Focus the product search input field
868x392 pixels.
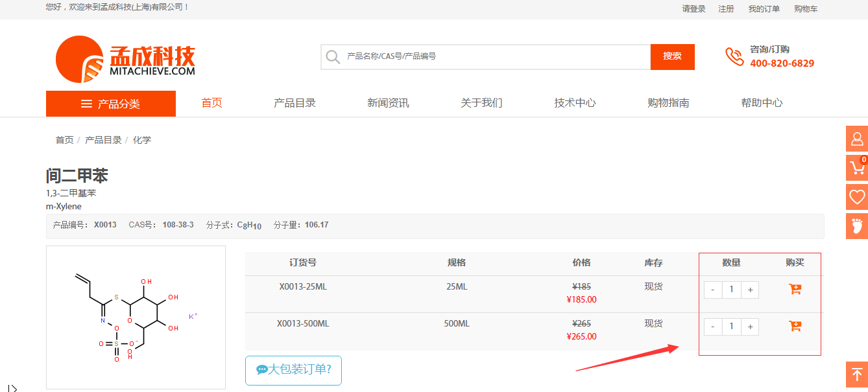pos(493,57)
